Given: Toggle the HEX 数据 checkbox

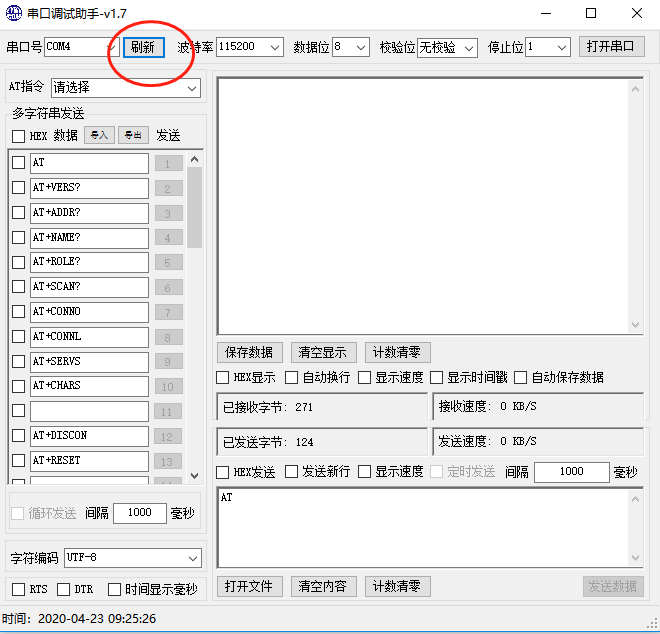Looking at the screenshot, I should 19,136.
